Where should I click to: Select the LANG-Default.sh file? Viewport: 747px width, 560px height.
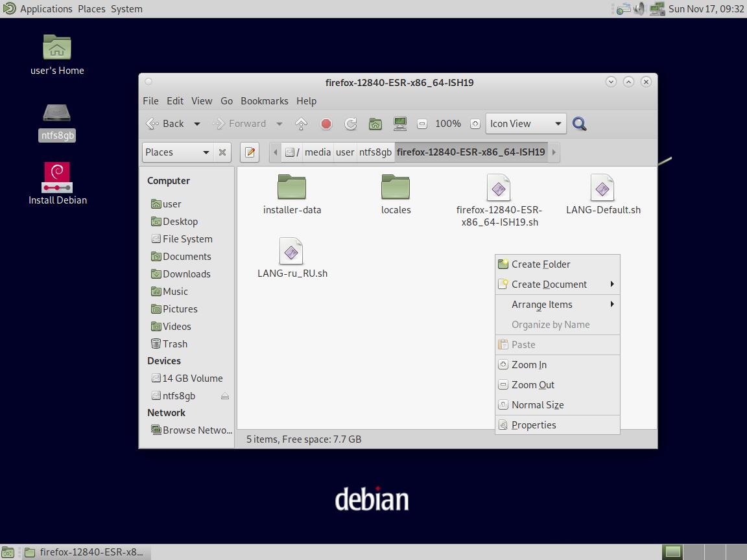(602, 195)
